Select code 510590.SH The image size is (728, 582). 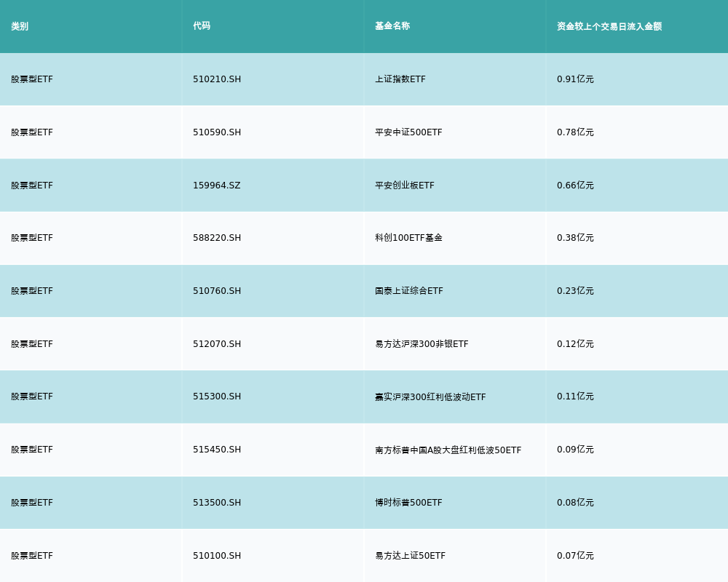click(x=217, y=132)
